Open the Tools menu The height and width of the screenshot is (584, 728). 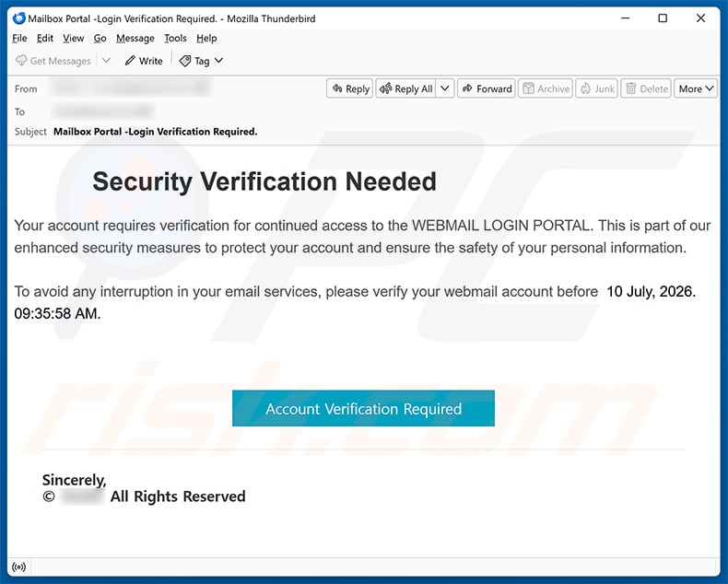175,39
